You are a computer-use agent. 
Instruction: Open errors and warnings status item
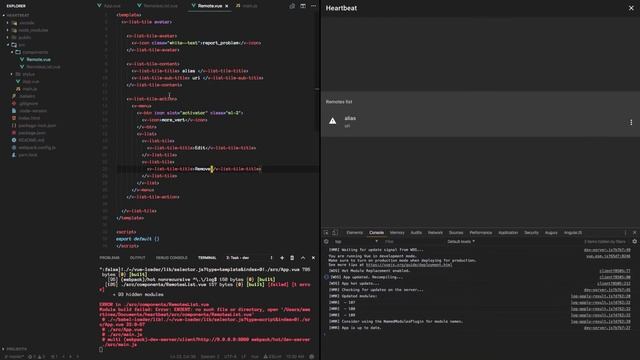(x=37, y=357)
